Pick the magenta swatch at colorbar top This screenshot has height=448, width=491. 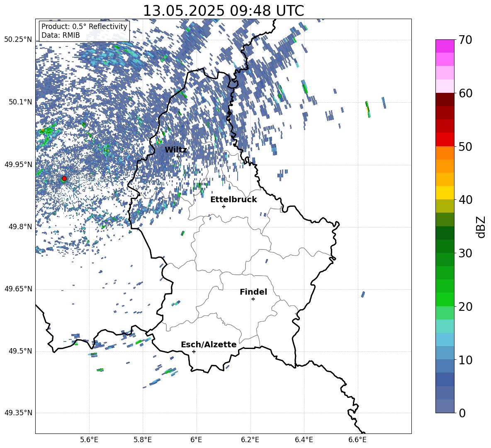tap(445, 46)
